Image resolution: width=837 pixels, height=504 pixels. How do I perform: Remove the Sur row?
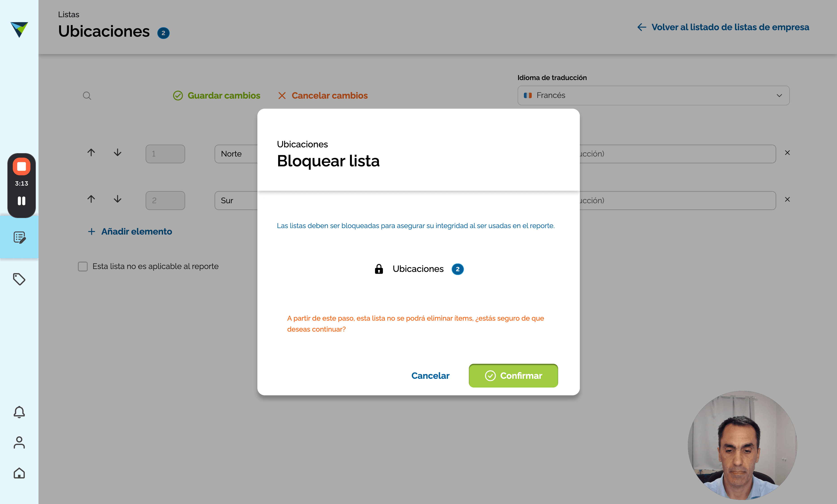(787, 199)
